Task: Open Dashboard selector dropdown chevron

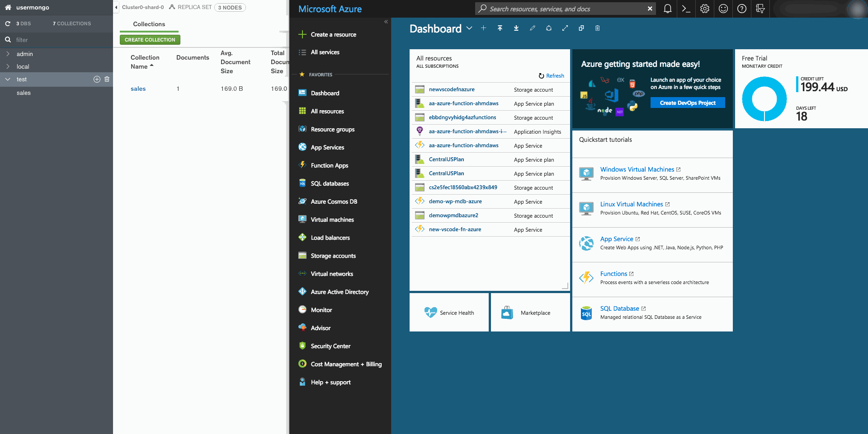Action: point(469,28)
